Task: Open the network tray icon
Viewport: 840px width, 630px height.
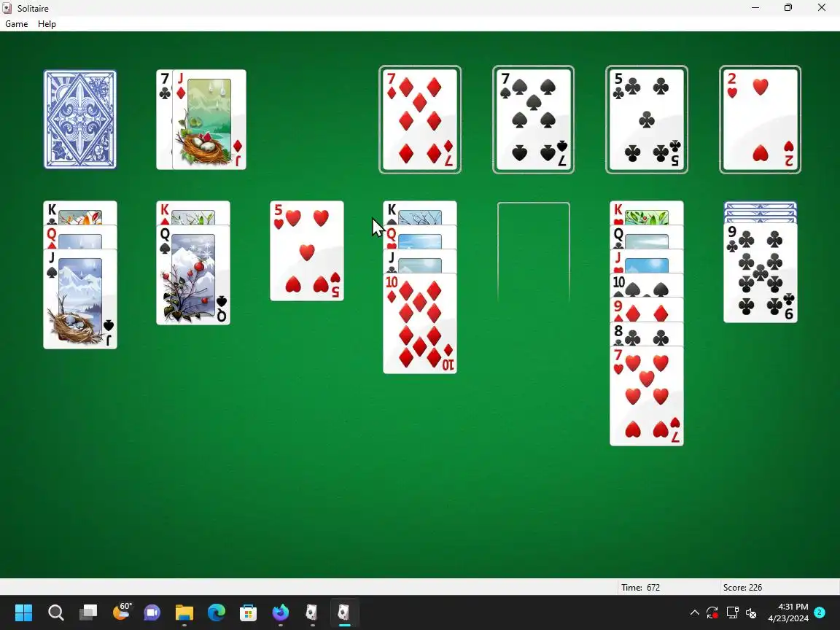Action: tap(732, 612)
